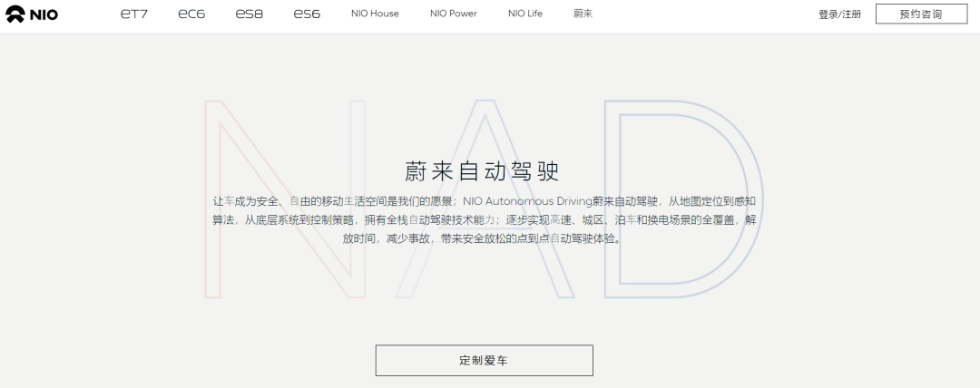Click the text line starting 放时间，减少事故
The image size is (980, 388).
click(483, 239)
